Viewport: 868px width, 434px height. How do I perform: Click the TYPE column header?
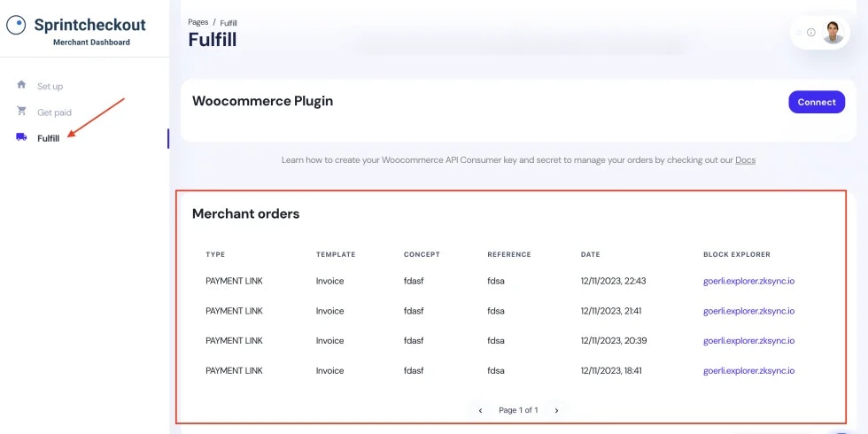pyautogui.click(x=215, y=255)
